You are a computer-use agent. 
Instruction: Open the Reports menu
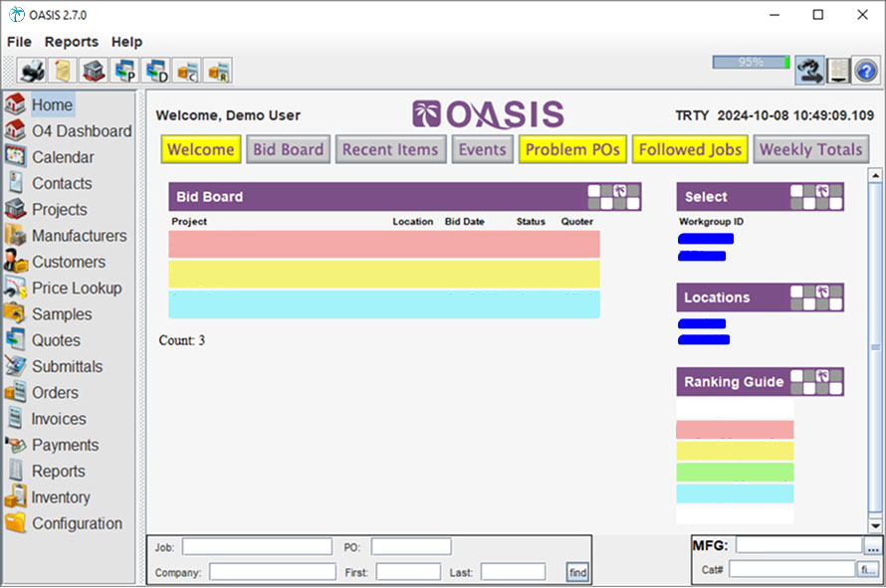pyautogui.click(x=71, y=42)
